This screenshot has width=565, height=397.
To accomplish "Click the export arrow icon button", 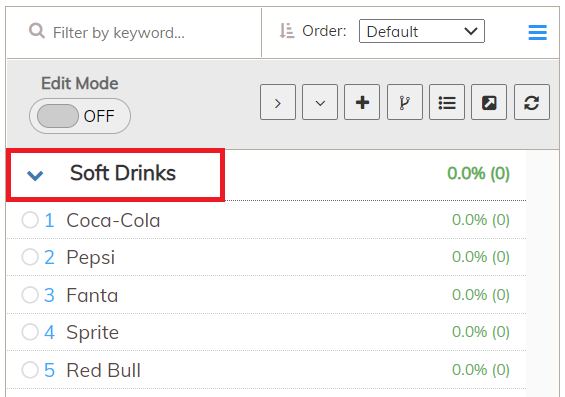I will tap(489, 102).
